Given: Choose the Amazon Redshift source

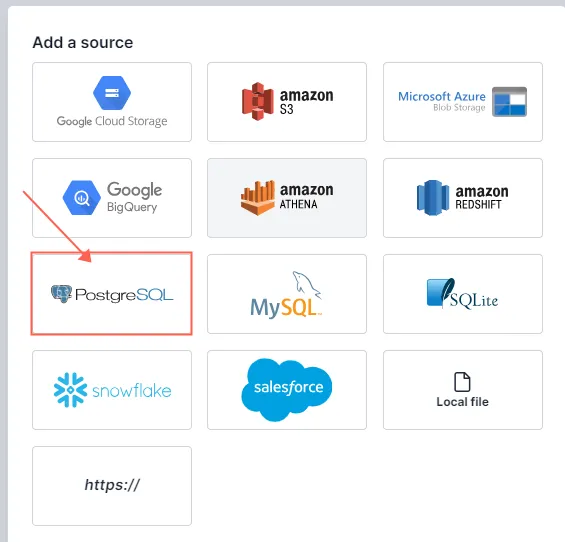Looking at the screenshot, I should coord(463,198).
